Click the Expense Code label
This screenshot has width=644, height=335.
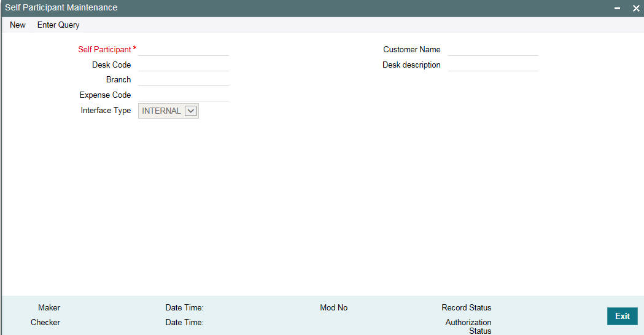(x=105, y=95)
